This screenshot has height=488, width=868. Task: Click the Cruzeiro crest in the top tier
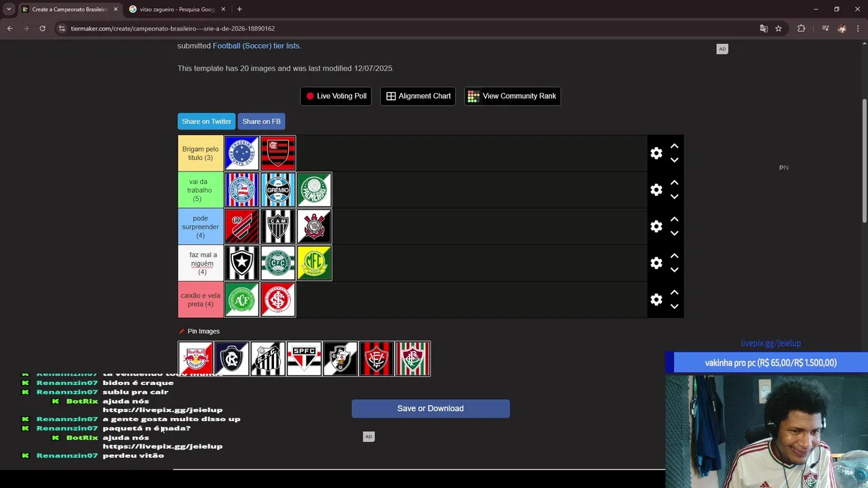click(242, 153)
